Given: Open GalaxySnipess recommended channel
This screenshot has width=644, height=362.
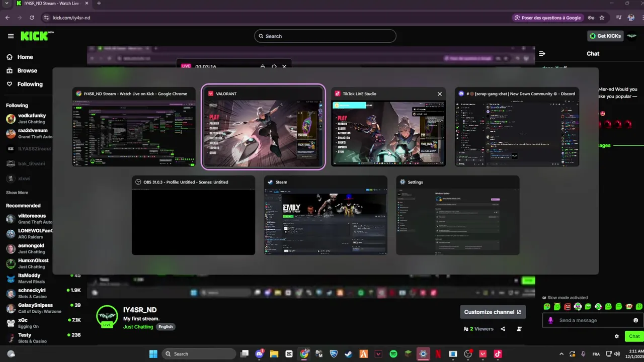Looking at the screenshot, I should point(43,308).
